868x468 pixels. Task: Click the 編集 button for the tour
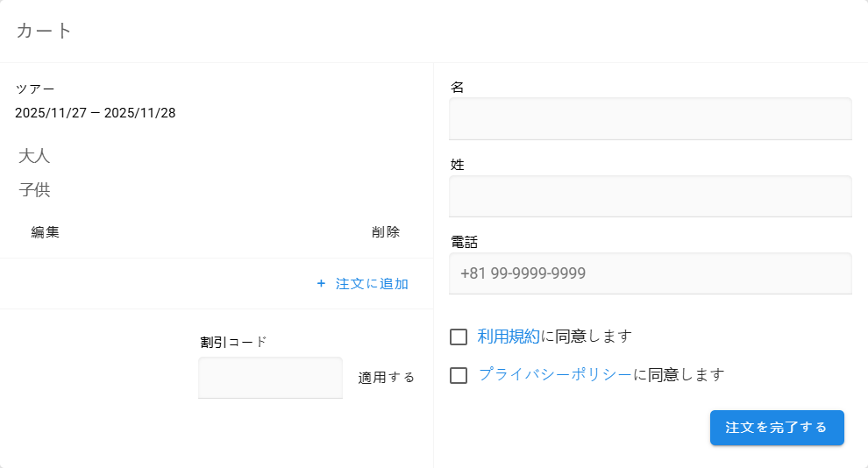[46, 232]
